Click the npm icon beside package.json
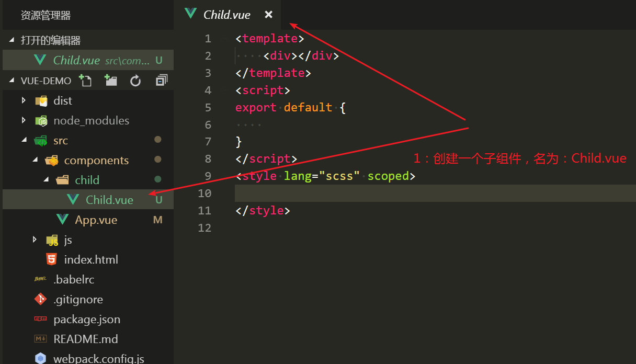This screenshot has width=636, height=364. 41,319
